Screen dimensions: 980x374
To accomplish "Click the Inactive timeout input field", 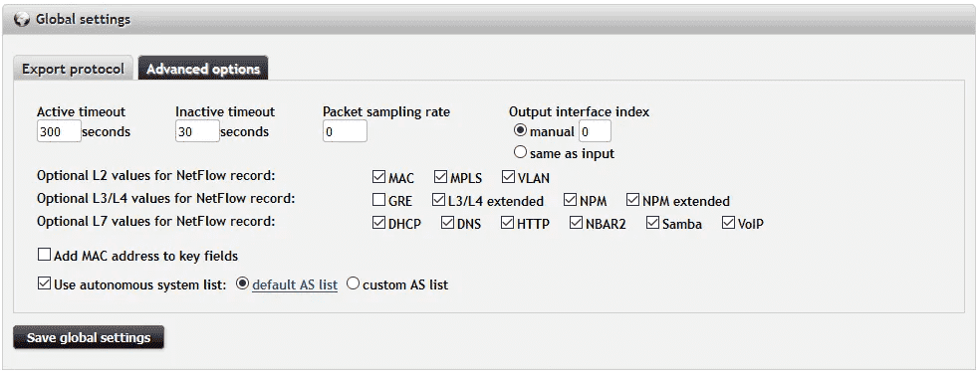I will point(197,131).
